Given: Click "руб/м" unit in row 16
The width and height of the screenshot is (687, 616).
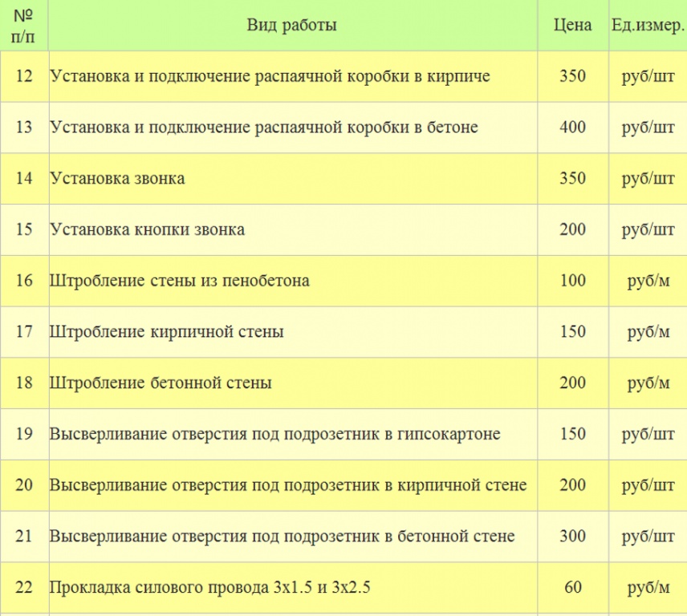Looking at the screenshot, I should coord(648,281).
